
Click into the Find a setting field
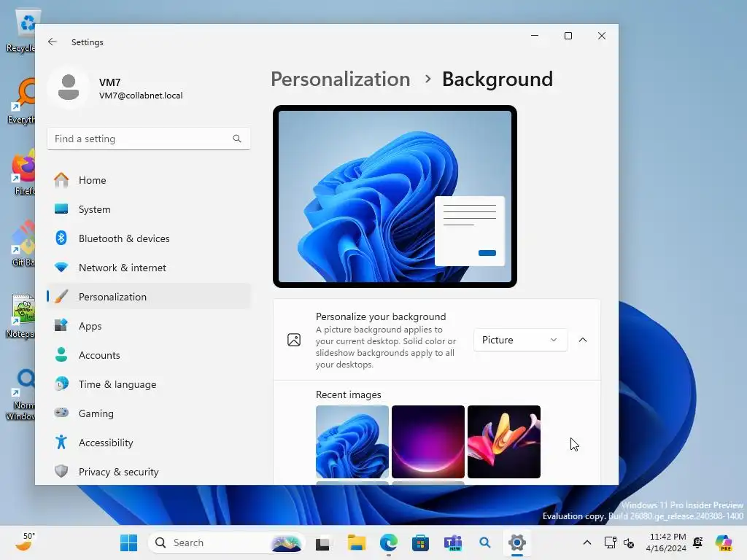[x=149, y=139]
